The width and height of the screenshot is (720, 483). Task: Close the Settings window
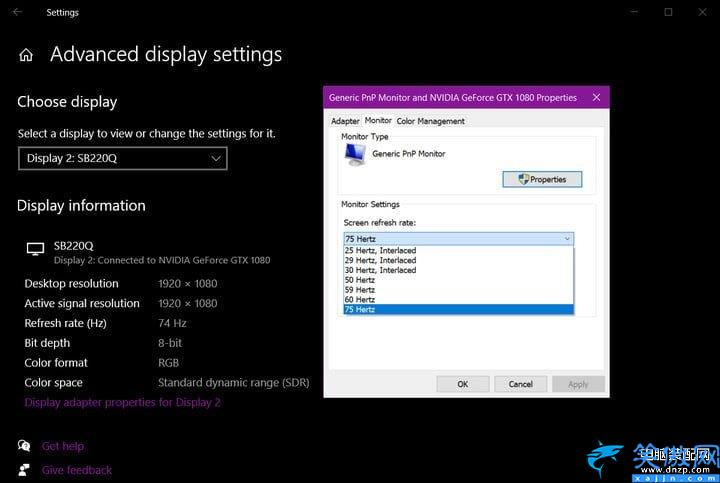point(703,12)
